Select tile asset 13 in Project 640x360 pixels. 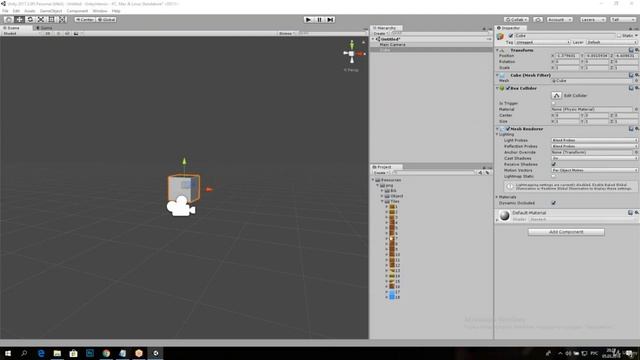pyautogui.click(x=395, y=271)
